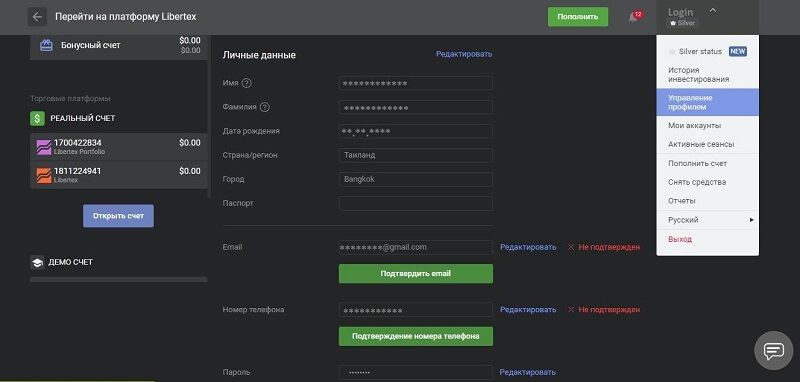Click Редактировать link next to Email
The width and height of the screenshot is (800, 382).
click(528, 247)
